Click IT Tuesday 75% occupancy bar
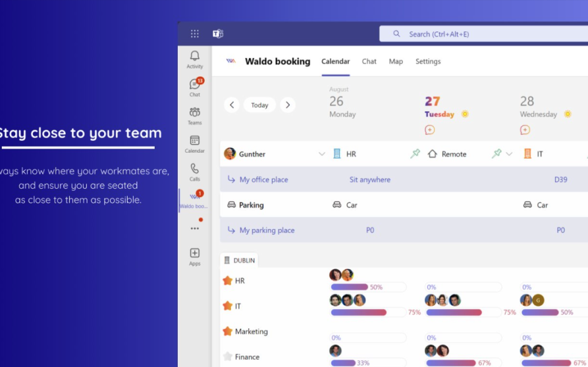The image size is (588, 367). pyautogui.click(x=463, y=312)
